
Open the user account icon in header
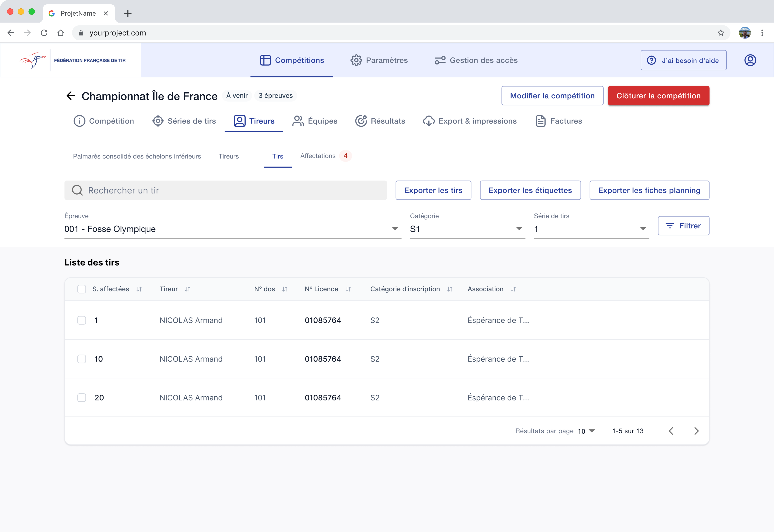click(750, 60)
